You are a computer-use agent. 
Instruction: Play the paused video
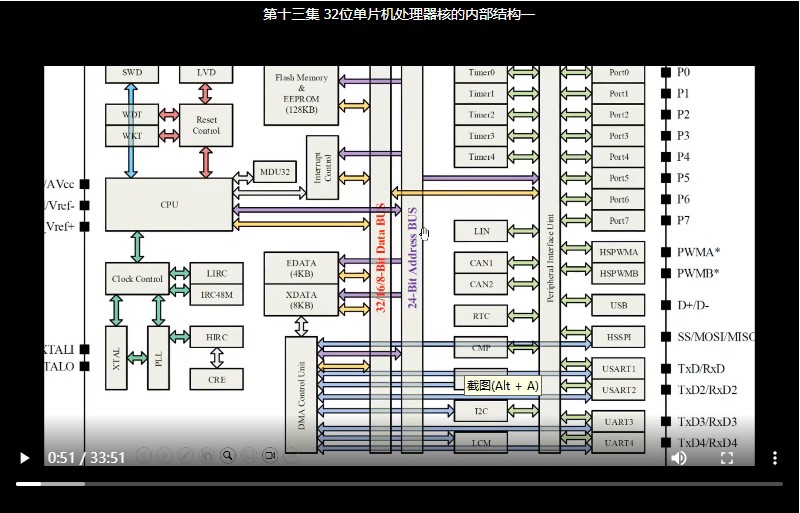pyautogui.click(x=24, y=458)
